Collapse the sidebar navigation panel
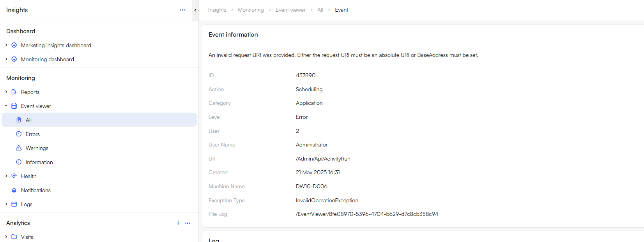This screenshot has width=644, height=242. tap(195, 11)
